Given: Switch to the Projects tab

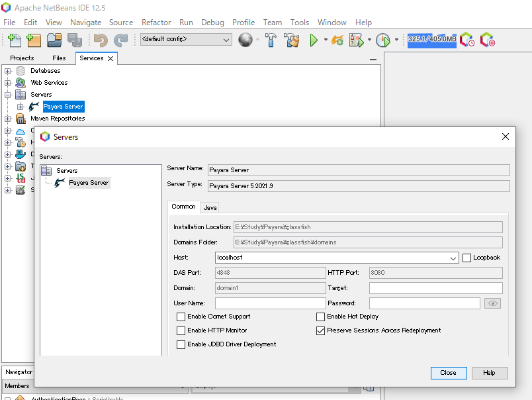Looking at the screenshot, I should point(22,58).
